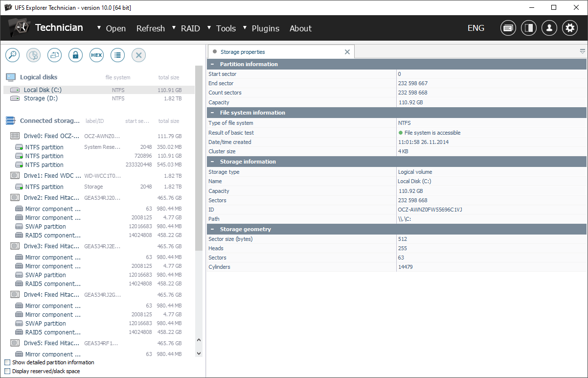Screen dimensions: 588x378
Task: Click the Refresh menu item
Action: pos(151,28)
